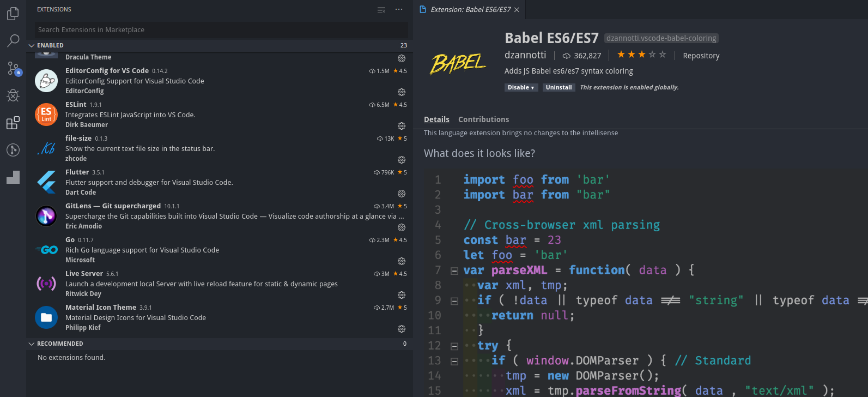Switch to the Contributions tab
868x397 pixels.
pos(483,119)
